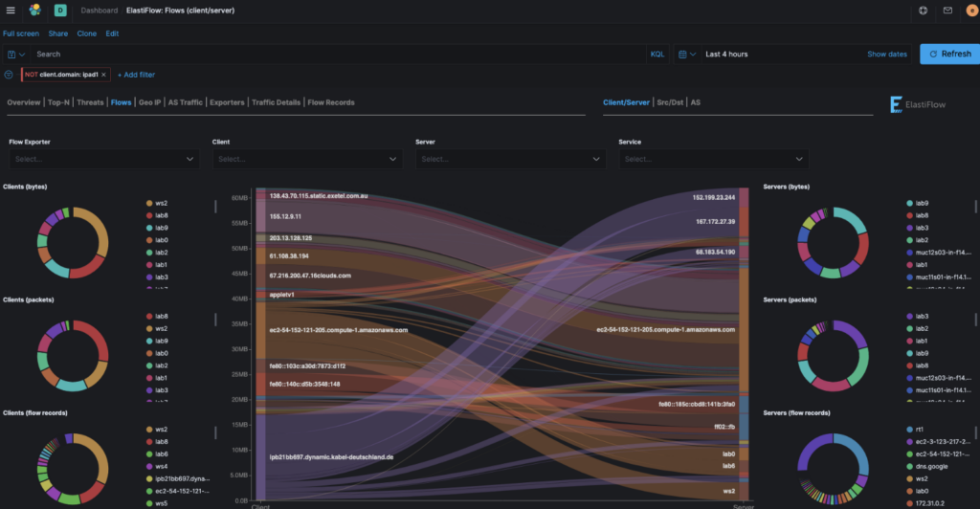Select ipb21bb697.dynamic.kabel-deutschland.de client node
The width and height of the screenshot is (980, 509).
pyautogui.click(x=331, y=457)
